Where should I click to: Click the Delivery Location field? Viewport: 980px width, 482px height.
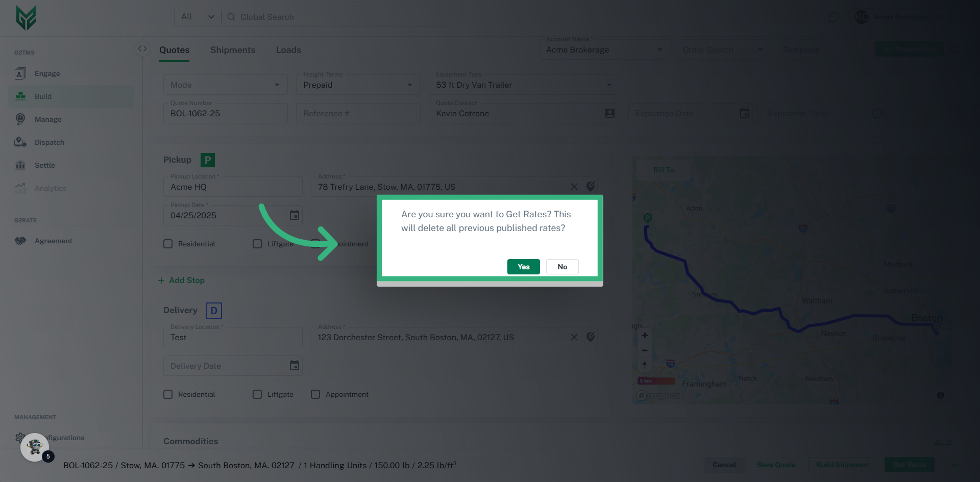[x=233, y=337]
